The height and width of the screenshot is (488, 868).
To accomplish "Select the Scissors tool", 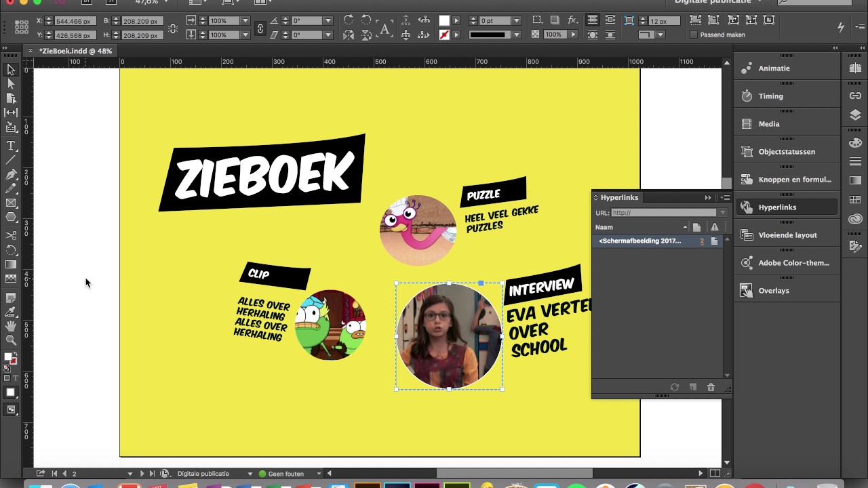I will [11, 235].
